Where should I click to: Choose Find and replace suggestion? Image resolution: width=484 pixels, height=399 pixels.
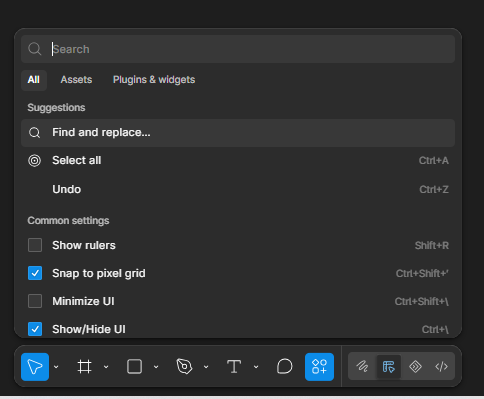(238, 133)
